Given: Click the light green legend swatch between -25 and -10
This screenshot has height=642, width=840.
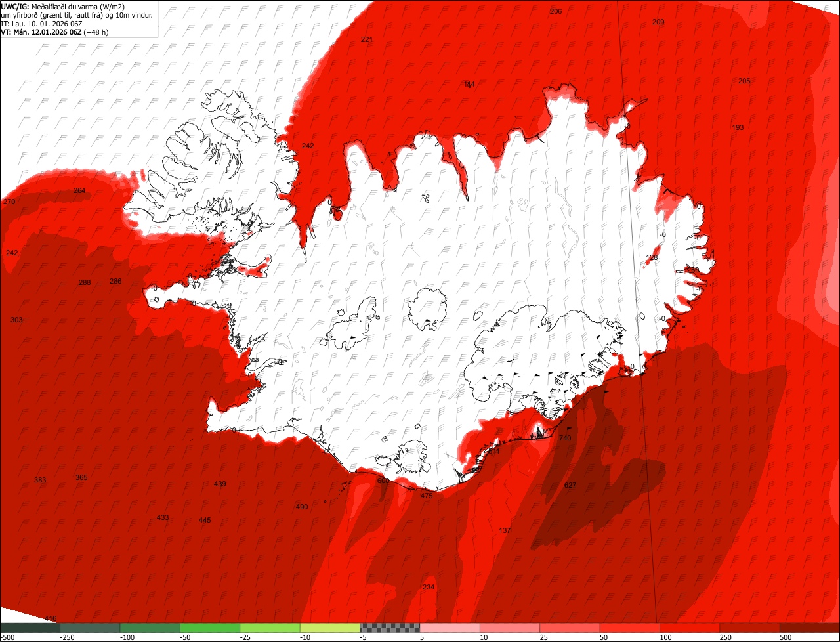Looking at the screenshot, I should click(270, 628).
